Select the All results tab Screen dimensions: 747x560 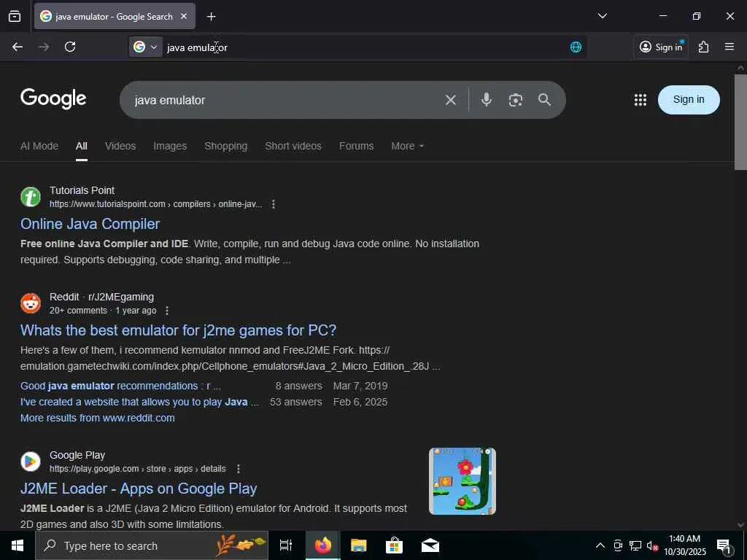click(82, 146)
